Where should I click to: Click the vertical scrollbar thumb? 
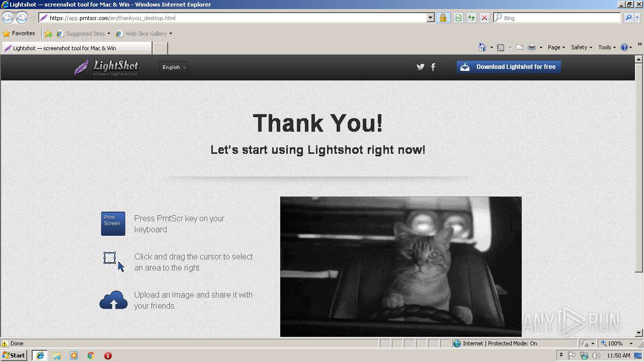[639, 168]
